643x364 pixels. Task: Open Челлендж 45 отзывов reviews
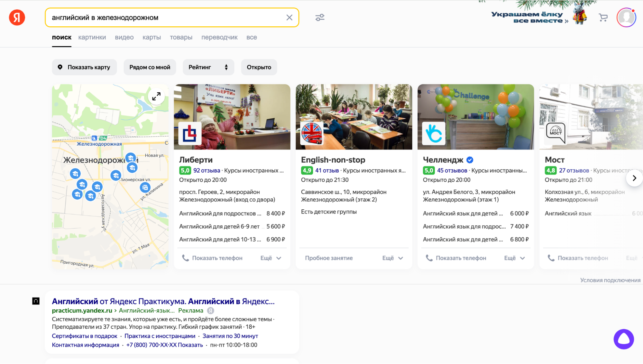452,170
